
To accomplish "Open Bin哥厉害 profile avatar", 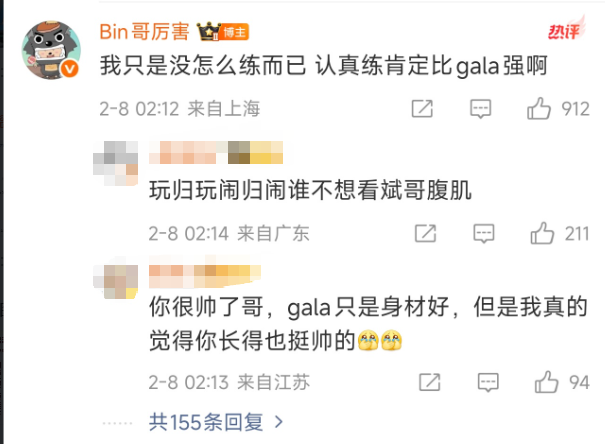I will [51, 50].
